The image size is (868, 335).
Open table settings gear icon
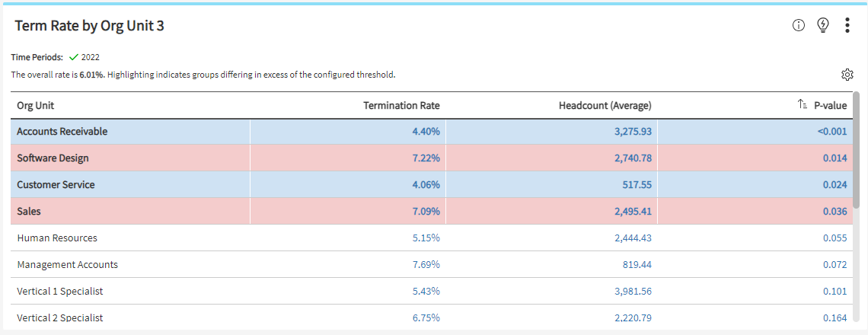point(847,75)
